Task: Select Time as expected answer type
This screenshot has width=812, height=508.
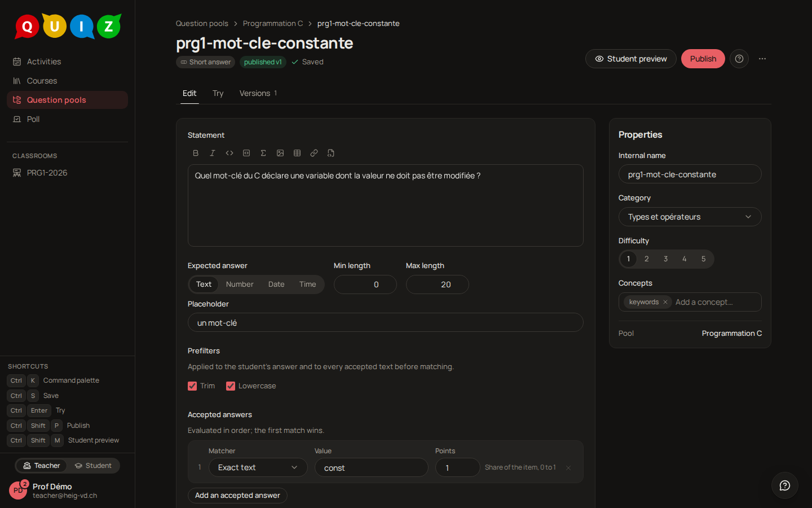Action: (x=308, y=284)
